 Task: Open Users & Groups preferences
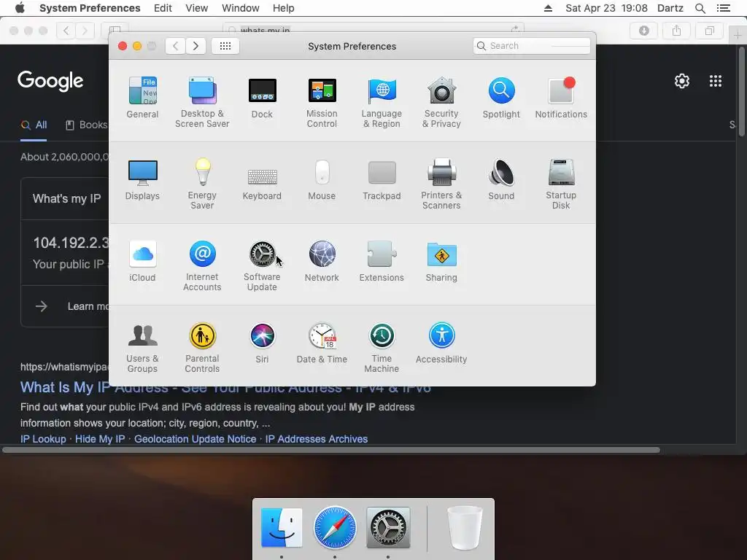coord(142,348)
